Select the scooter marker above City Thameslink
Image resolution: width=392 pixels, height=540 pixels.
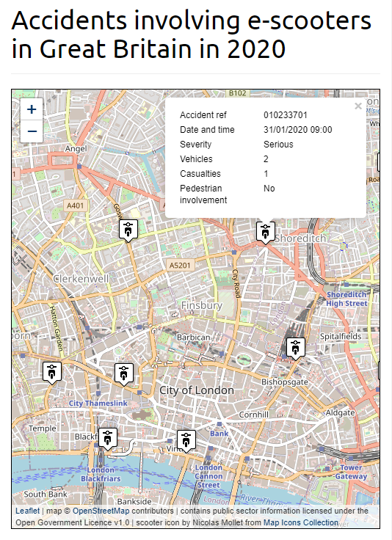(x=123, y=374)
